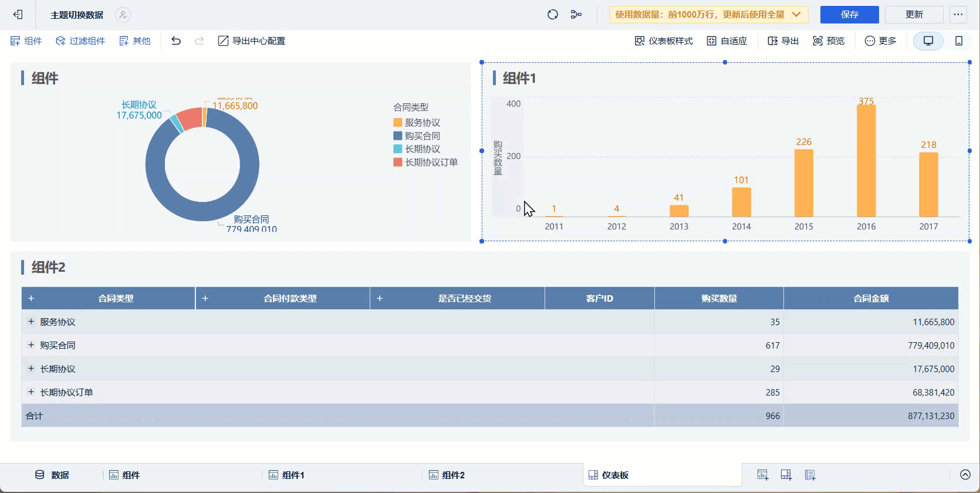Open the top-right ellipsis menu
Screen dimensions: 980x493
958,15
